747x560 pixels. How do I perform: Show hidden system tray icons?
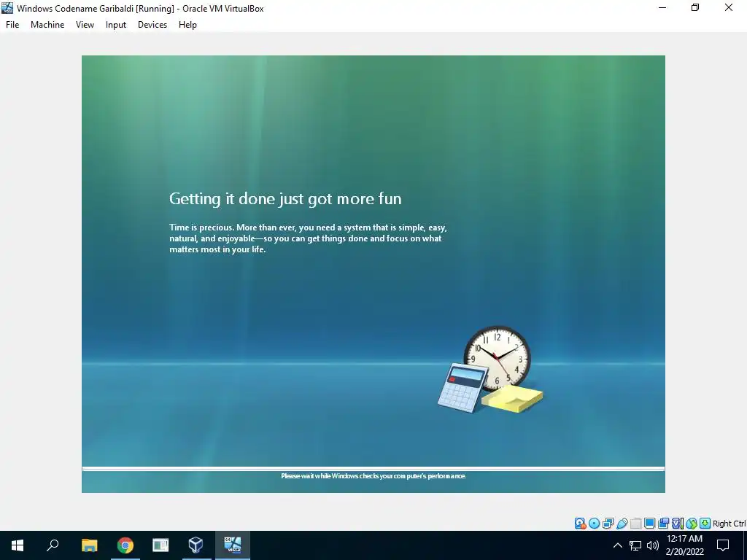point(617,545)
